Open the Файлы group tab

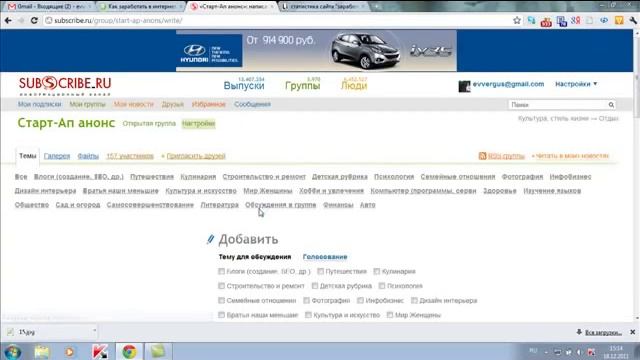click(88, 156)
